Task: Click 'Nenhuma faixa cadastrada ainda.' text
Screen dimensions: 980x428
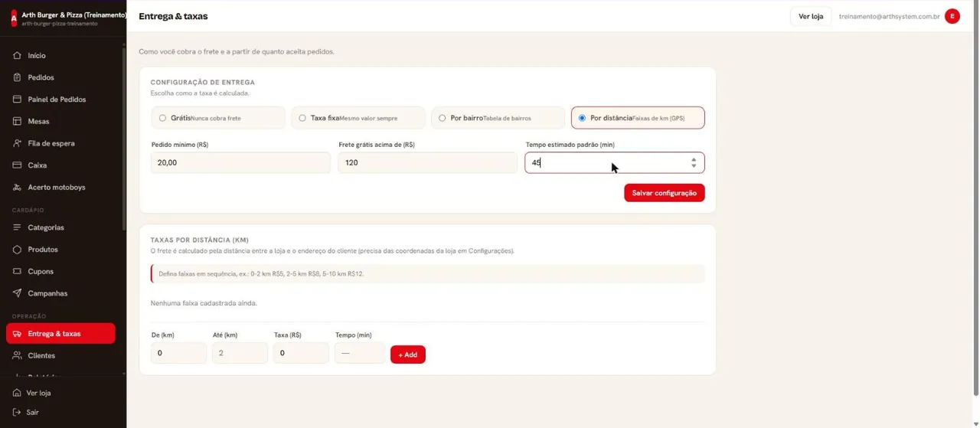Action: (204, 303)
